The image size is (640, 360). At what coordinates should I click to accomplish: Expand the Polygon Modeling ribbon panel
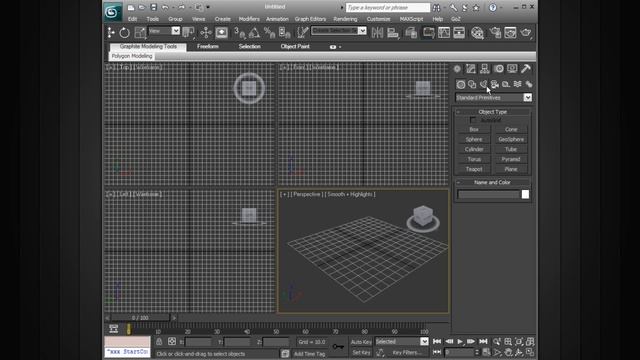132,56
